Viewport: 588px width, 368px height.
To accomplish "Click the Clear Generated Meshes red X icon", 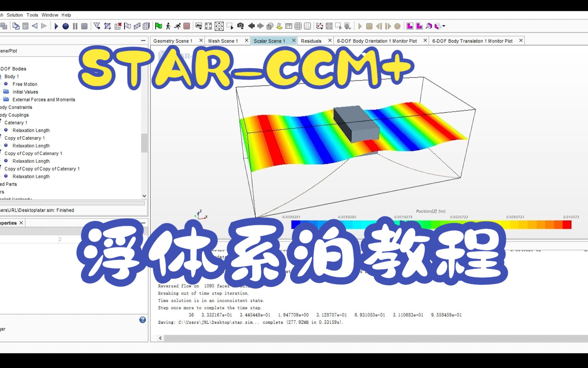I will (118, 26).
